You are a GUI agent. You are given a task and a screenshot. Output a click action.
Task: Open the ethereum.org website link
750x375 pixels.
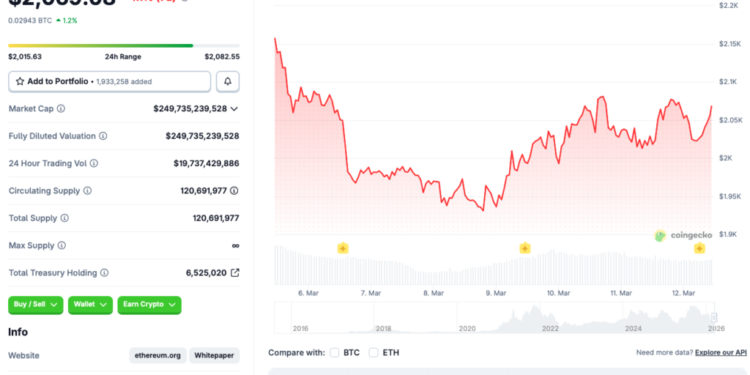pos(158,355)
